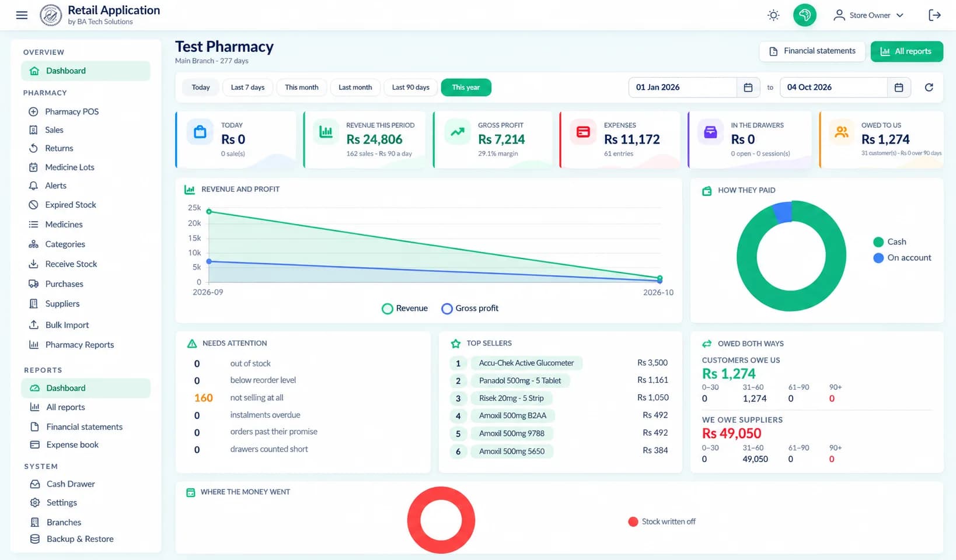
Task: Click the logout arrow icon
Action: pyautogui.click(x=934, y=15)
